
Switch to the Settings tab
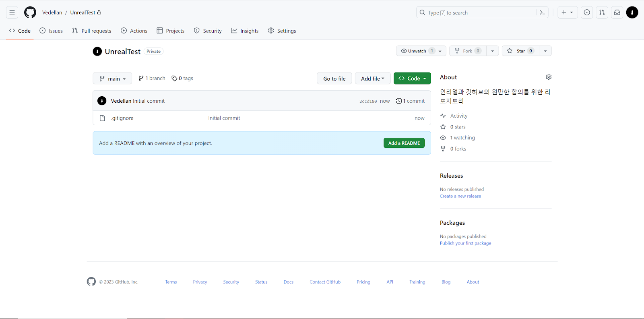[x=282, y=31]
